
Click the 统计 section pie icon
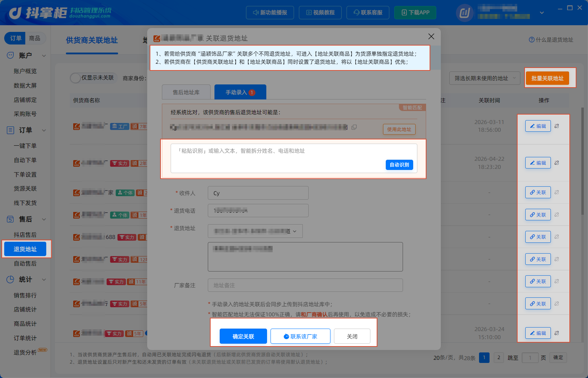pyautogui.click(x=11, y=280)
